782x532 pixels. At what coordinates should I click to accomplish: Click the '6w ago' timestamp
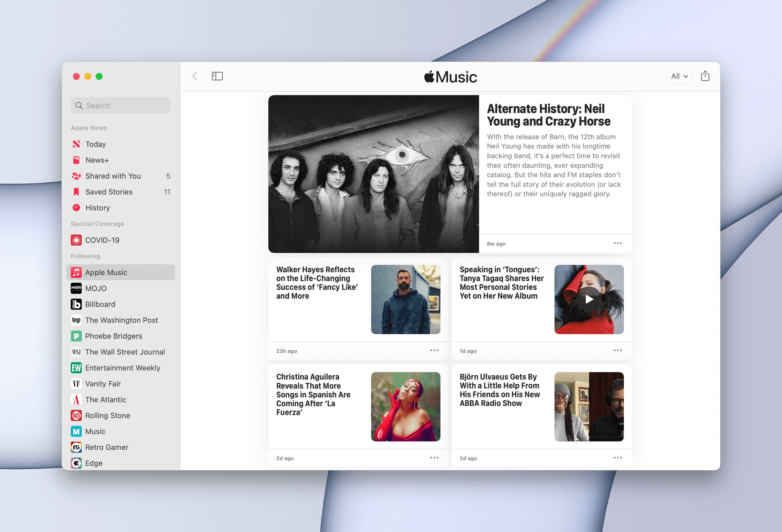pyautogui.click(x=496, y=243)
